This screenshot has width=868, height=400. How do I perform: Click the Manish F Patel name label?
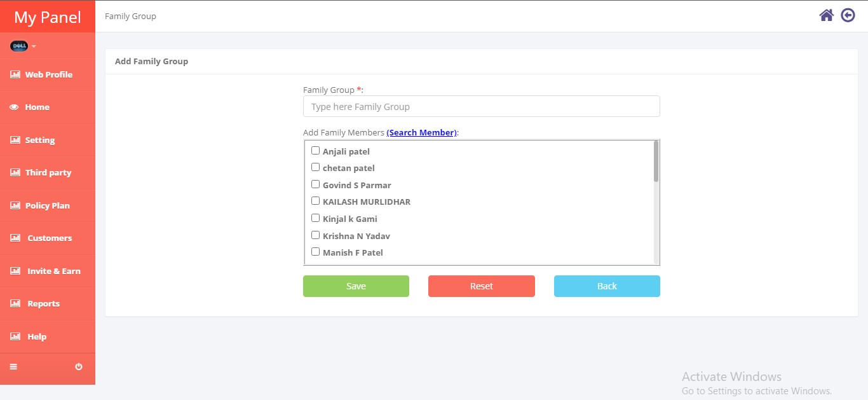click(353, 252)
